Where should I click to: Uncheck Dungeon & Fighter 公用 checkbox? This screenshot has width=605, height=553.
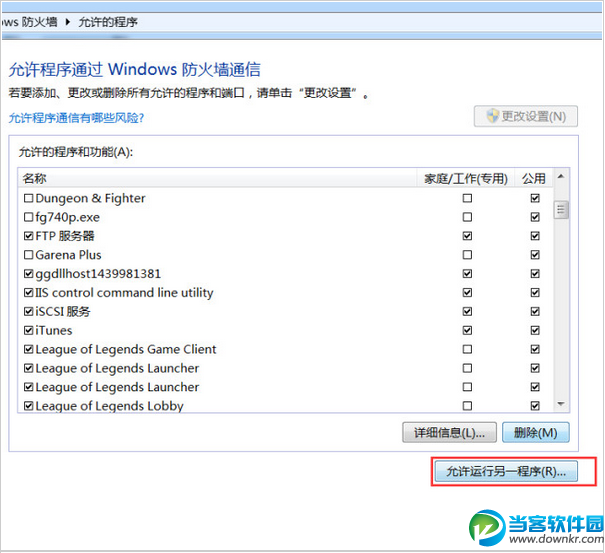(x=535, y=198)
